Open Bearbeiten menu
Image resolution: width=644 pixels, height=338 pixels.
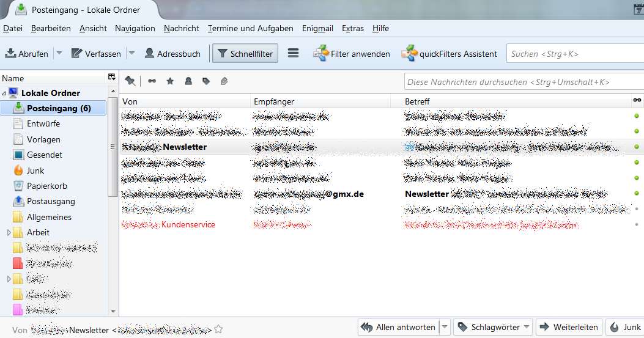pyautogui.click(x=51, y=28)
